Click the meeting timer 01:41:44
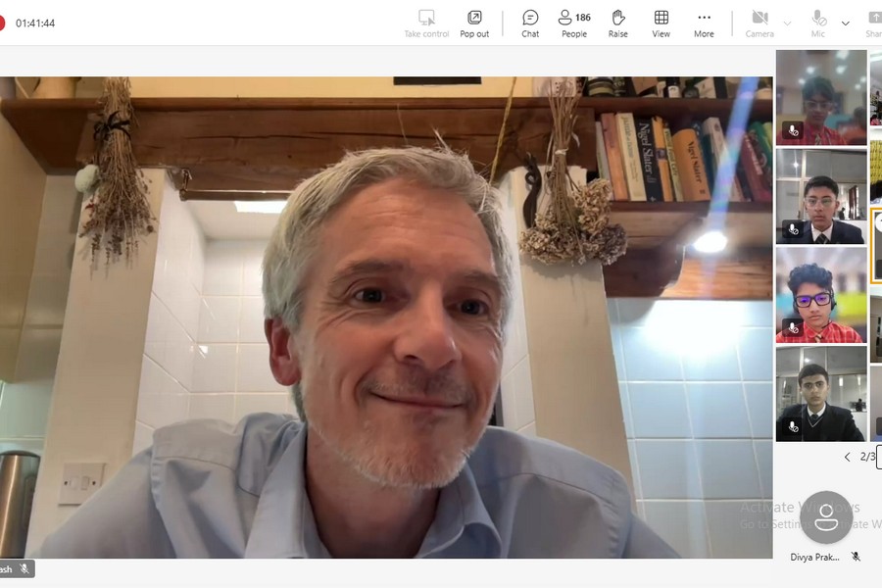 [35, 24]
